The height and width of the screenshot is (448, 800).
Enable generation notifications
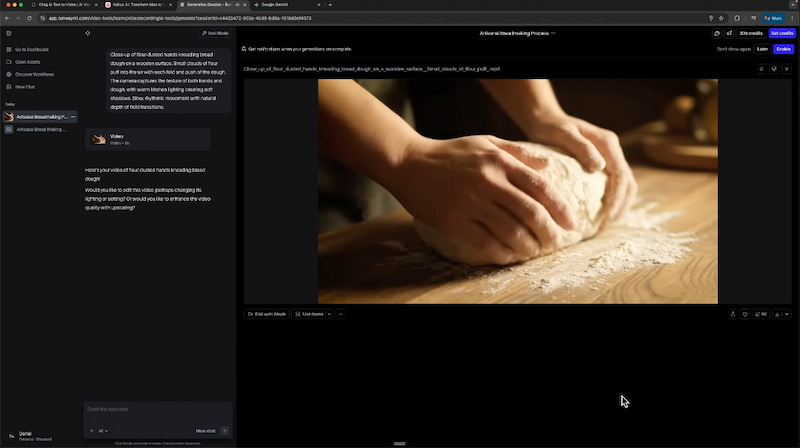tap(782, 49)
